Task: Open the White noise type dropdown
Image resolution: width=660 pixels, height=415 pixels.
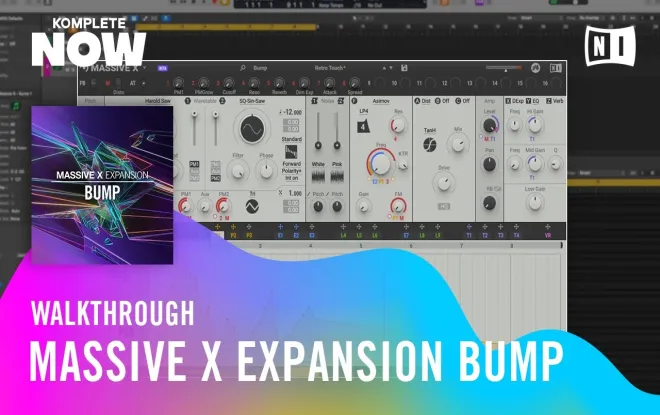Action: pyautogui.click(x=318, y=164)
